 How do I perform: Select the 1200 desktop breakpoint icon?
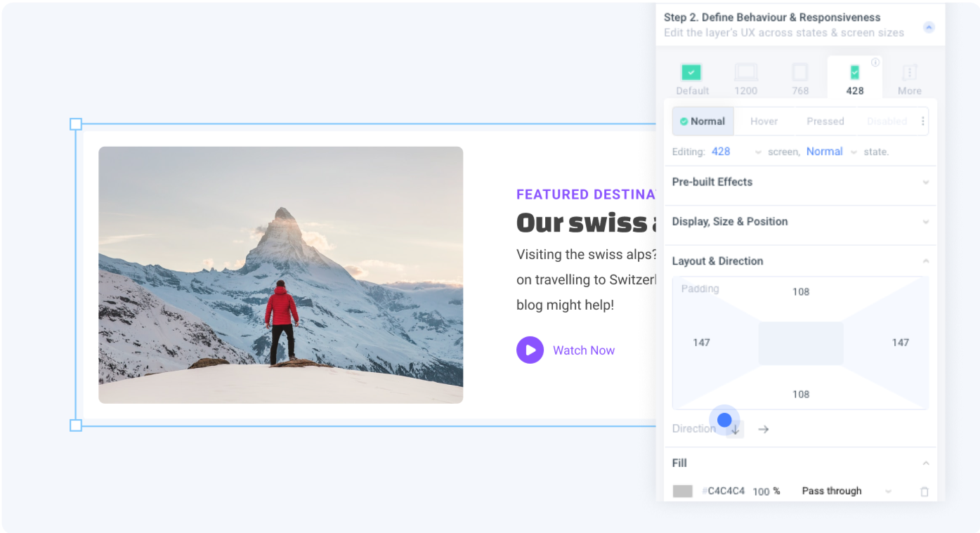pyautogui.click(x=745, y=72)
